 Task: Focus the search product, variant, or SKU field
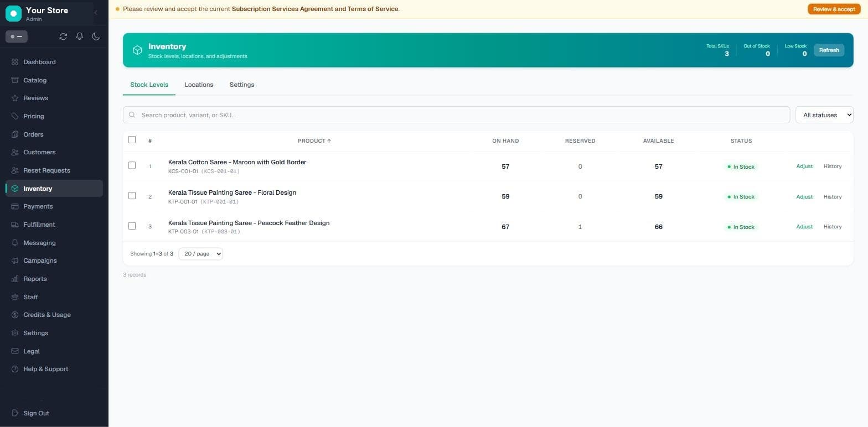click(456, 115)
